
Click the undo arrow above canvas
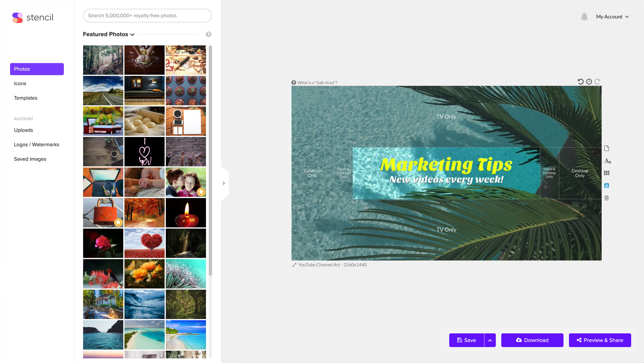click(580, 82)
